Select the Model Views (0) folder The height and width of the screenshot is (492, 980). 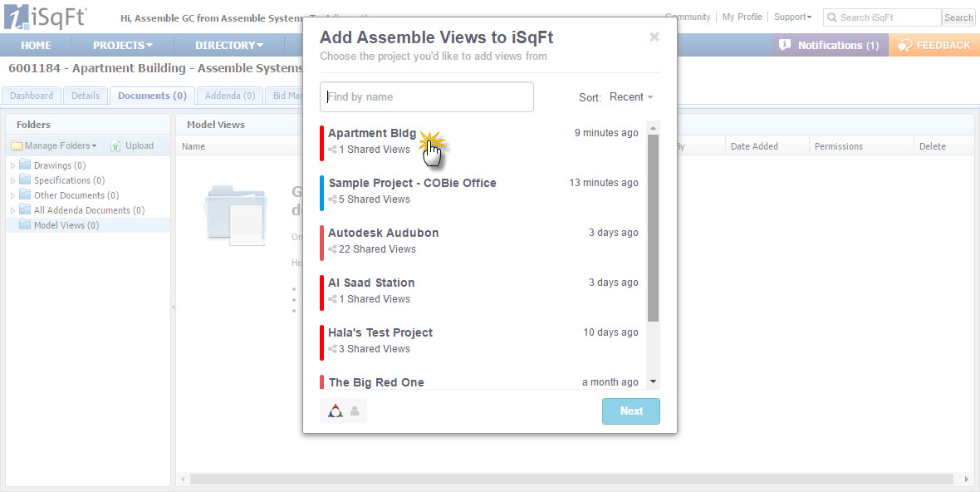(88, 225)
